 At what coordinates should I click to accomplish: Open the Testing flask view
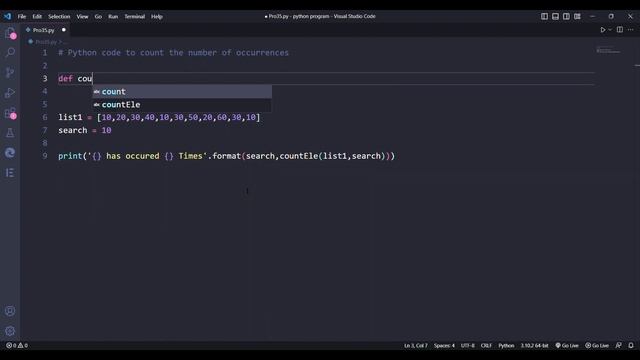coord(10,133)
